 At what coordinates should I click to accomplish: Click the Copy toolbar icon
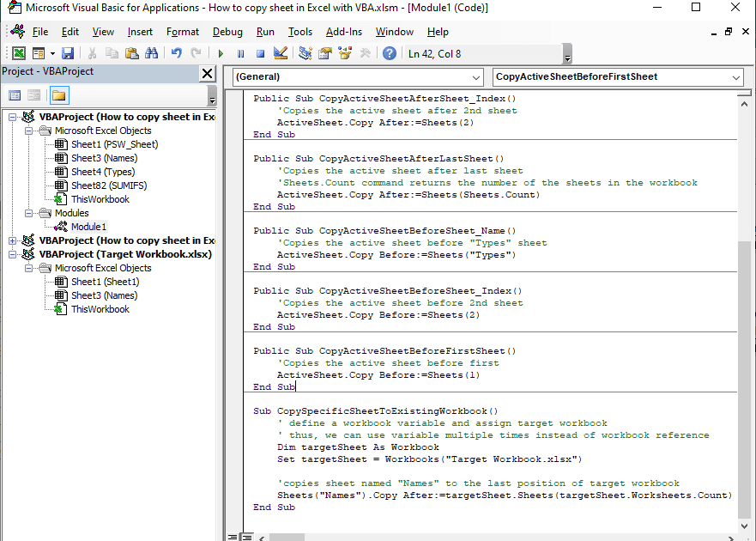[112, 53]
